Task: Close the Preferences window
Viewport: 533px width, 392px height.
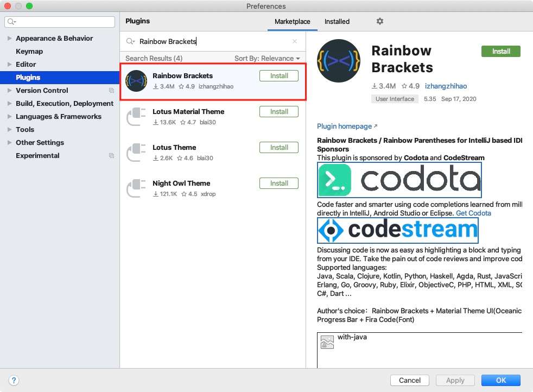Action: point(8,6)
